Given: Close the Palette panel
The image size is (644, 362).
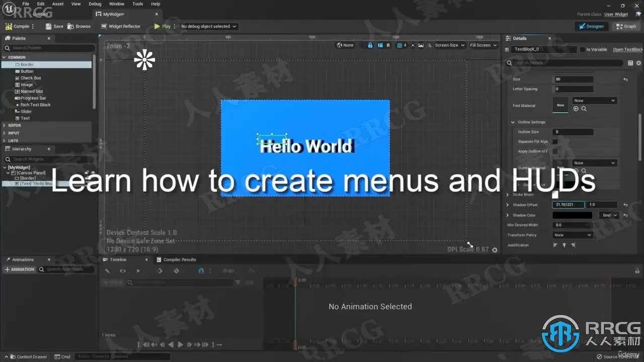Looking at the screenshot, I should click(49, 38).
